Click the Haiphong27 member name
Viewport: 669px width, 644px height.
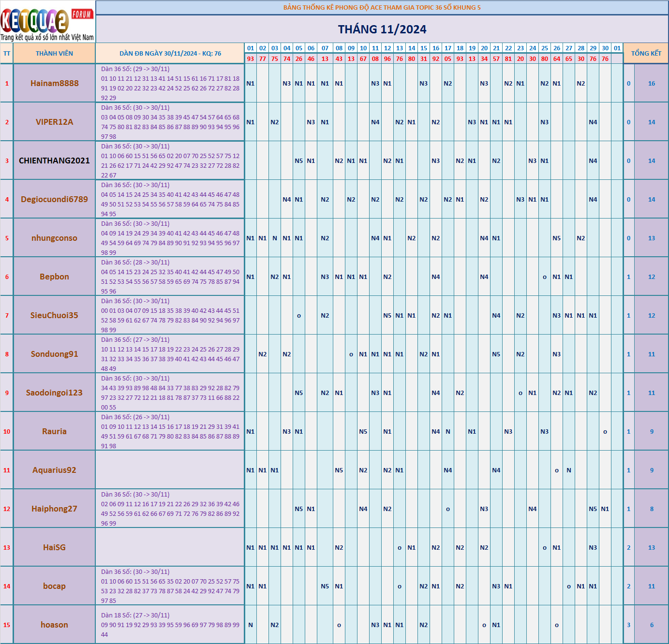click(x=54, y=509)
